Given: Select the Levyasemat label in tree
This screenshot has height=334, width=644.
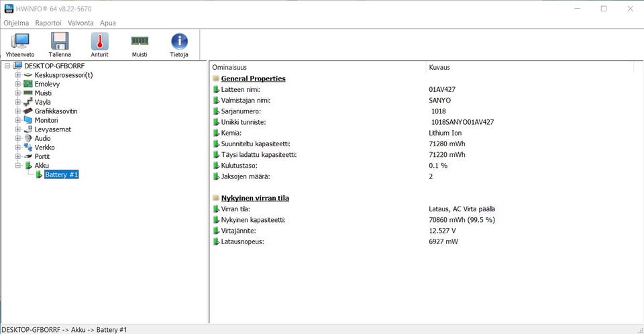Looking at the screenshot, I should (x=53, y=129).
